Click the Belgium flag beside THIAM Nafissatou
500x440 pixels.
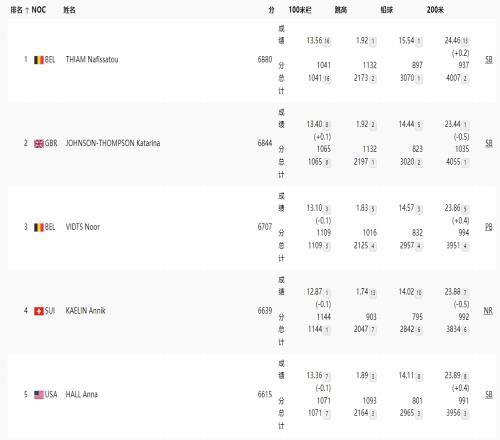[x=39, y=60]
